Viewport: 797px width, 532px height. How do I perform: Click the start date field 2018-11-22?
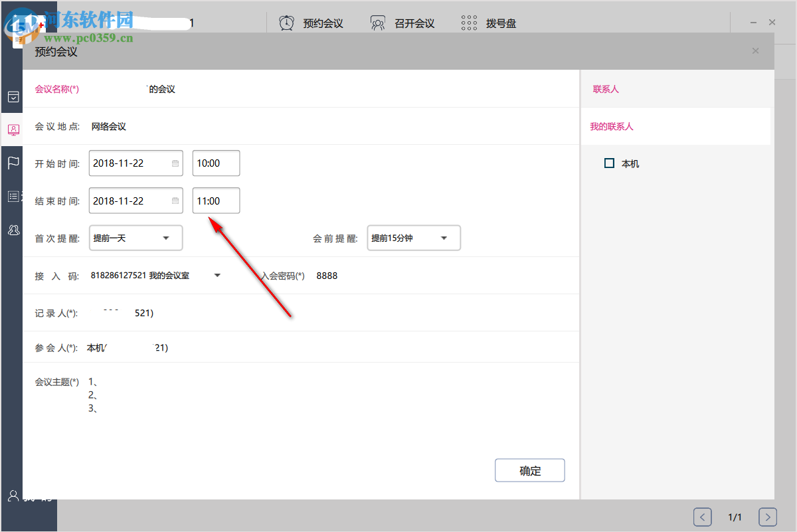click(x=136, y=163)
